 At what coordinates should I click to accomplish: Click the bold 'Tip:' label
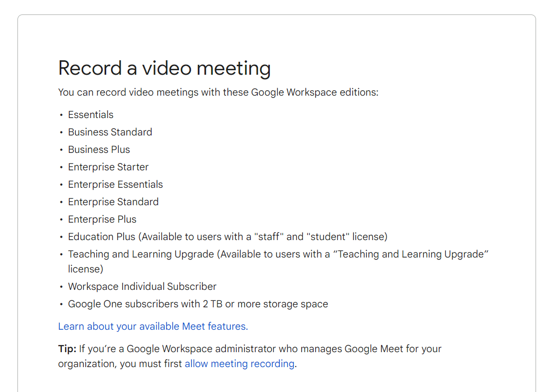[x=66, y=349]
